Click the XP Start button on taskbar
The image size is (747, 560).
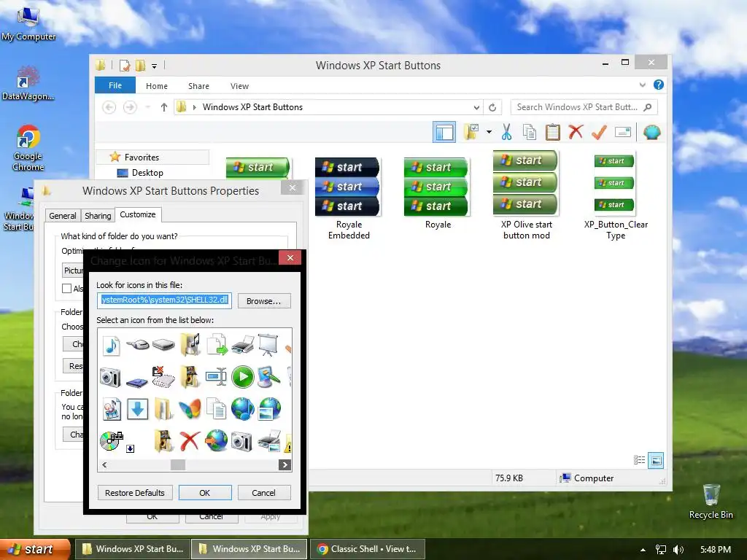(34, 549)
